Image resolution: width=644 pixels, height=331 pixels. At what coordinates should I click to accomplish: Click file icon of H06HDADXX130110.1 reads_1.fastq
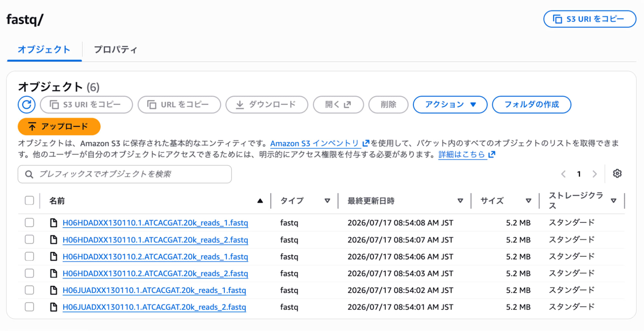pos(54,223)
